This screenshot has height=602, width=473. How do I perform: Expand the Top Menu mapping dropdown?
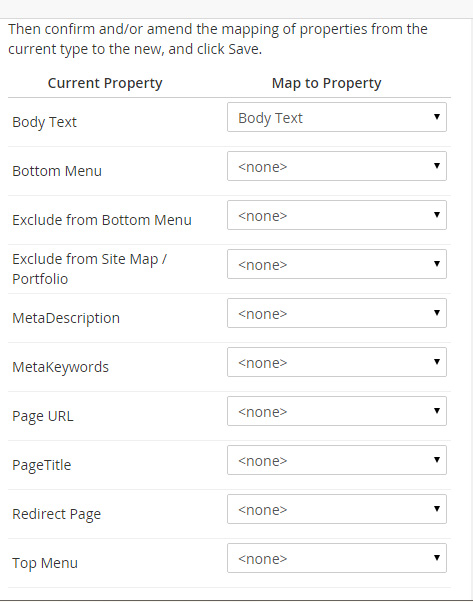click(337, 558)
